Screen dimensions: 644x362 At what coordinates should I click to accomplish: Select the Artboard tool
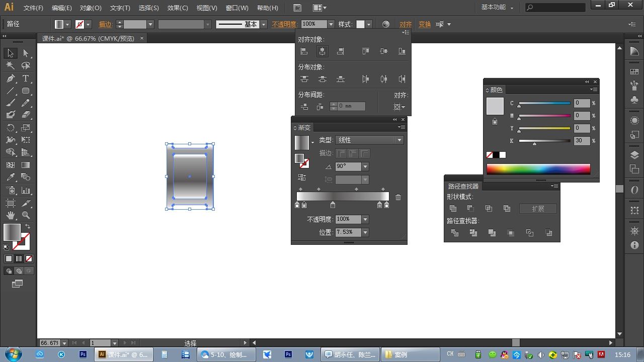pos(11,203)
